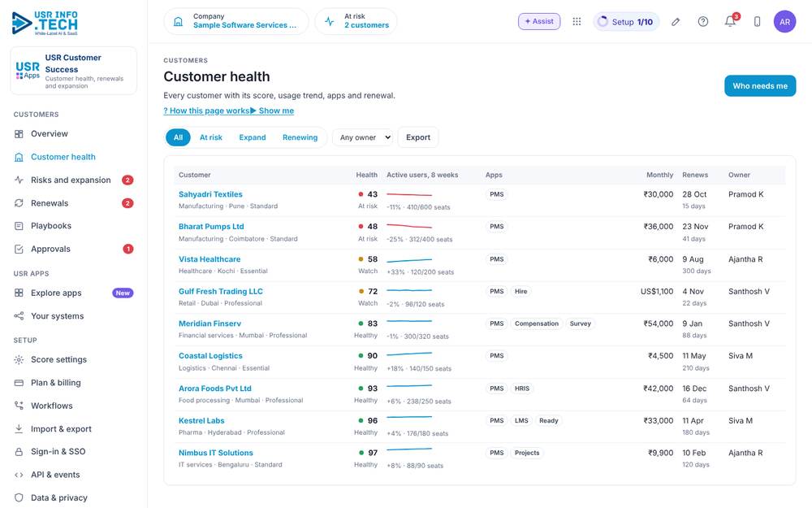Click the How this page works link
812x508 pixels.
(x=206, y=111)
